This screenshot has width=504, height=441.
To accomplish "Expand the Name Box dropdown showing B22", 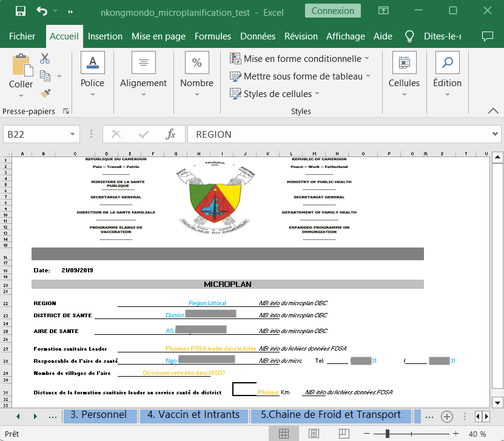I will tap(73, 134).
